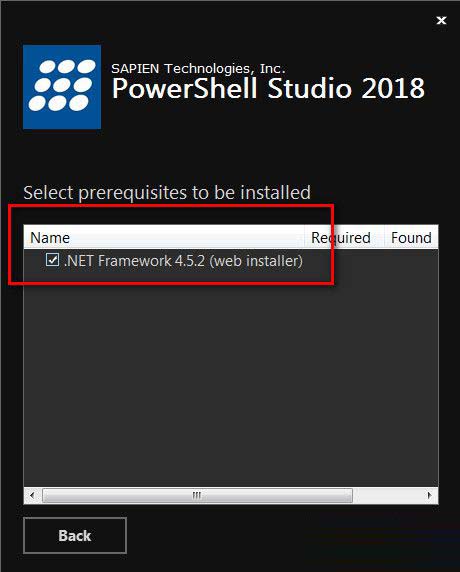Click the scrollbar track right of the thumb

pos(387,495)
